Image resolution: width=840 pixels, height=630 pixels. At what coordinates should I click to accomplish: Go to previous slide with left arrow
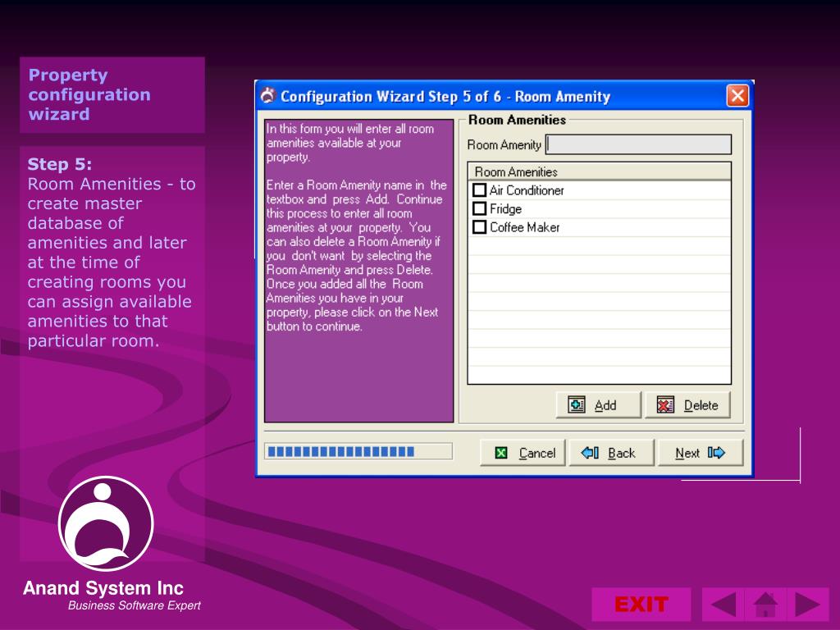coord(724,605)
